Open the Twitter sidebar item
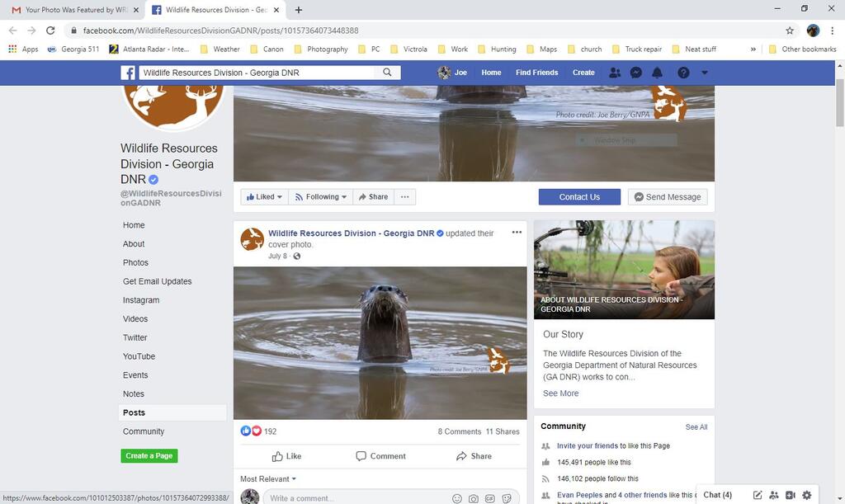Viewport: 845px width, 504px height. tap(135, 338)
